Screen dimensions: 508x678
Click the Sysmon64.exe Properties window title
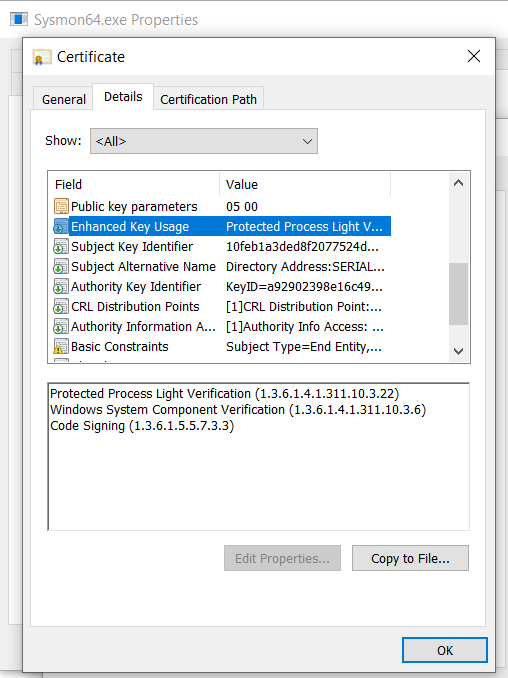[x=116, y=20]
